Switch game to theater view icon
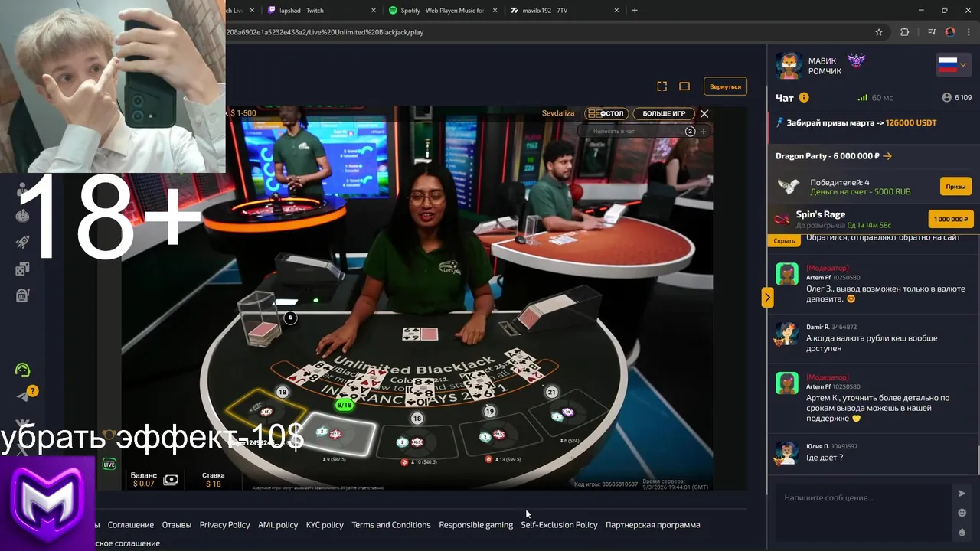The height and width of the screenshot is (551, 980). [x=684, y=86]
